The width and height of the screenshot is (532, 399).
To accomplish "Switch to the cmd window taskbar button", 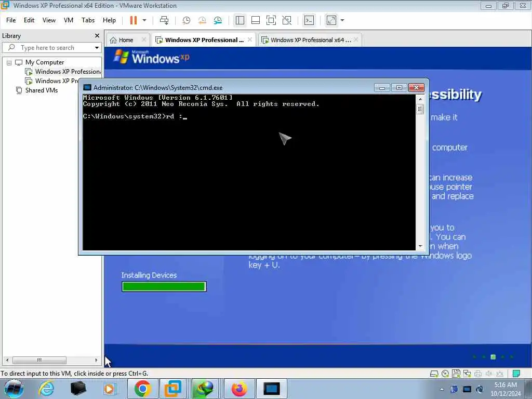I will click(272, 389).
